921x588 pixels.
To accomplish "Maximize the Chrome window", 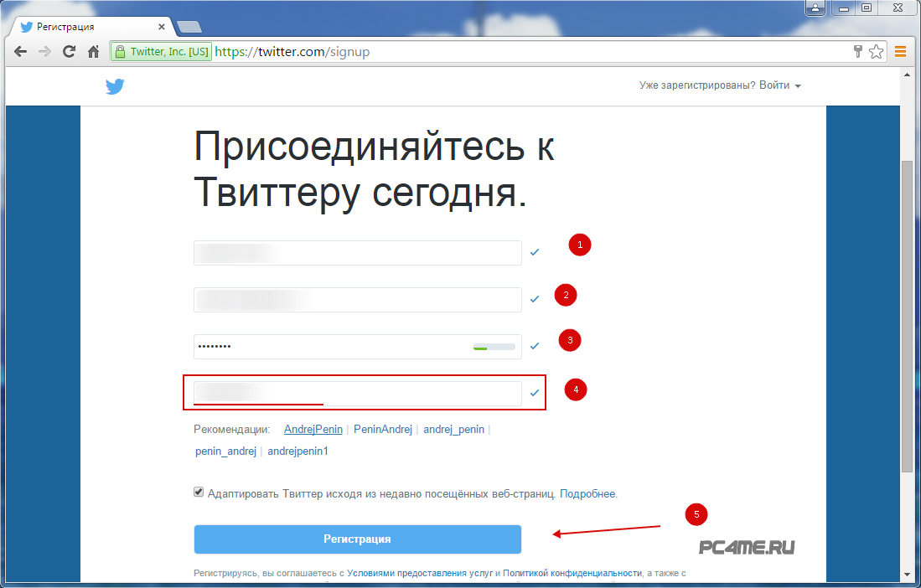I will pos(867,8).
